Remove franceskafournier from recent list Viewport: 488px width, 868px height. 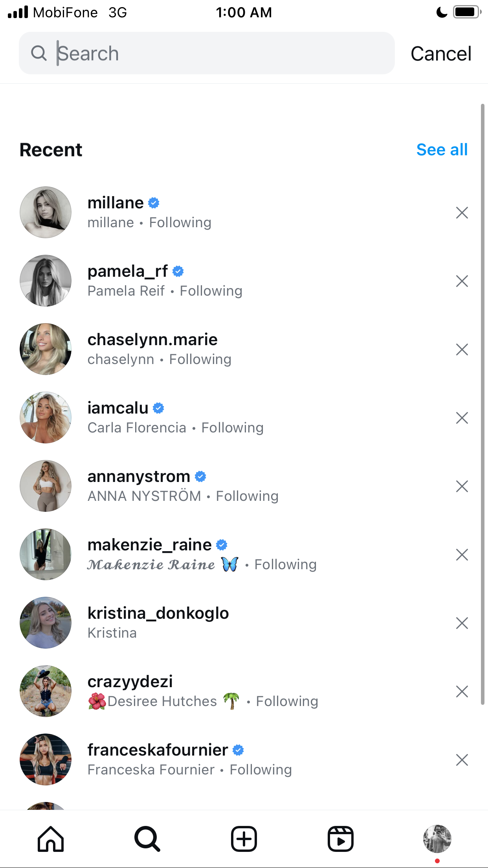[462, 760]
